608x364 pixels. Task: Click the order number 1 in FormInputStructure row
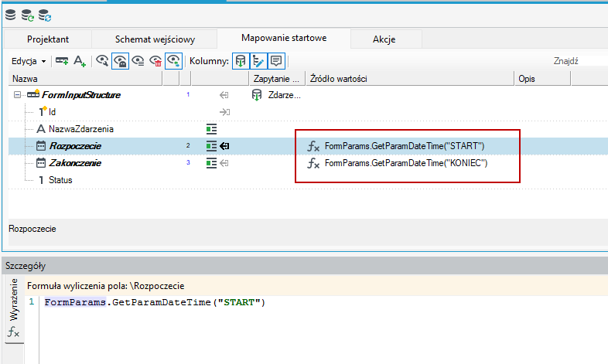click(x=188, y=94)
